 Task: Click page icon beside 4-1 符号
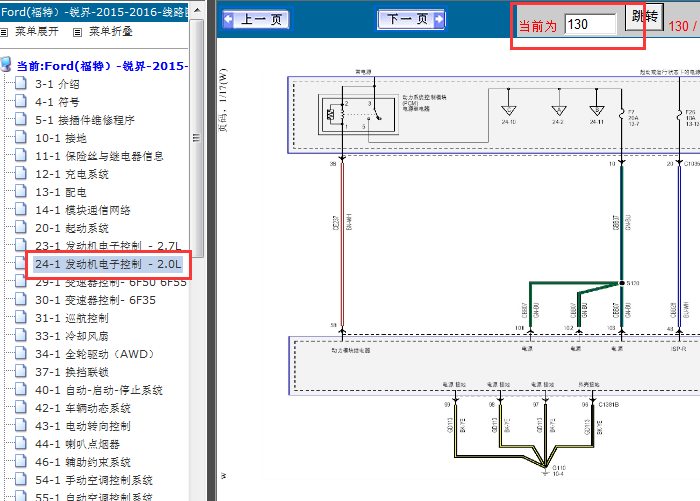point(21,101)
